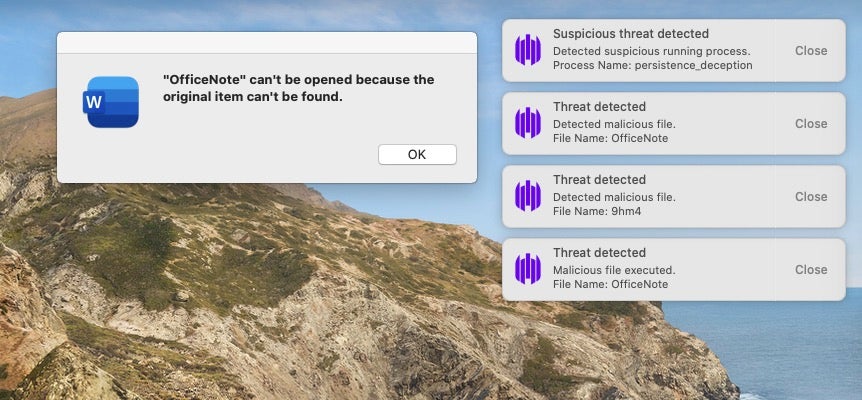Click the Microsoft Word icon in the dialog
Viewport: 862px width, 400px height.
click(x=111, y=102)
